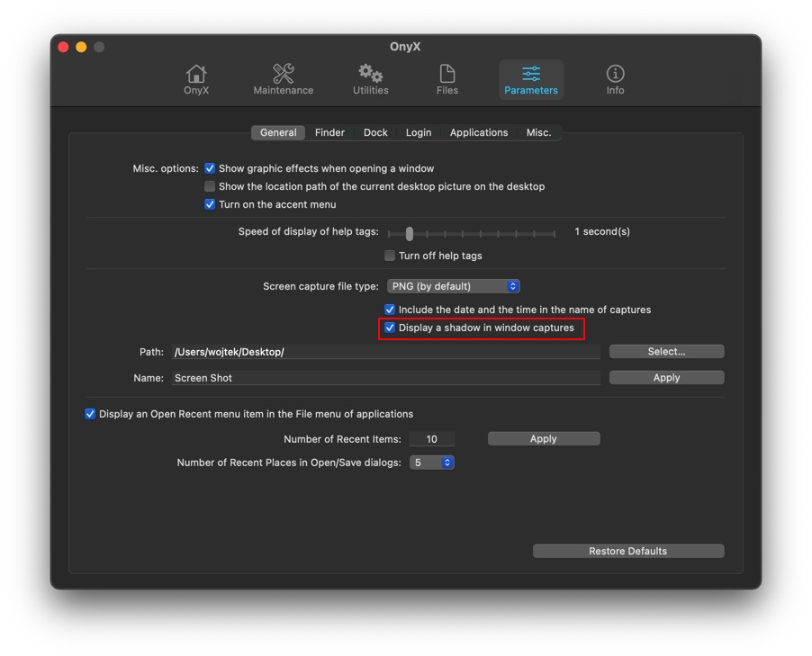Switch to the Utilities gears section
812x656 pixels.
[x=370, y=80]
